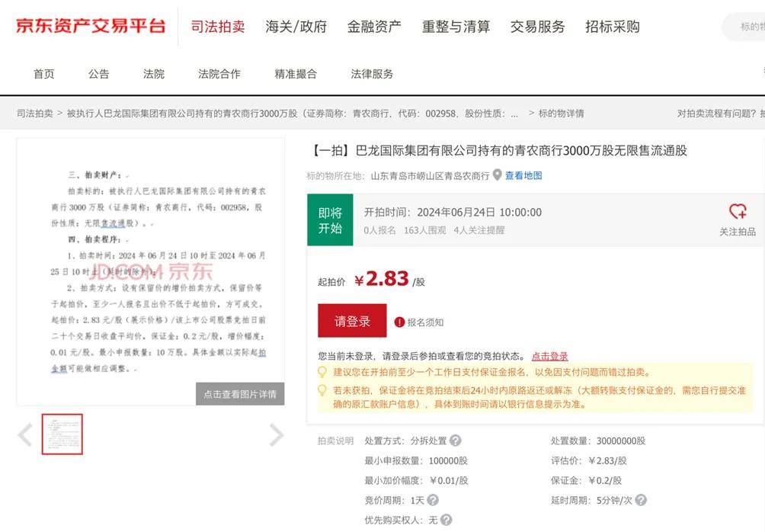Open the 点击登录 link
Screen dimensions: 765x532
point(549,355)
